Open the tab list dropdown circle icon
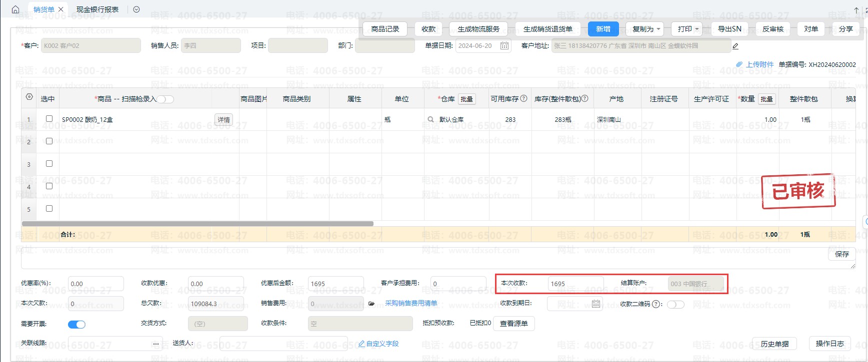This screenshot has height=362, width=868. [136, 9]
